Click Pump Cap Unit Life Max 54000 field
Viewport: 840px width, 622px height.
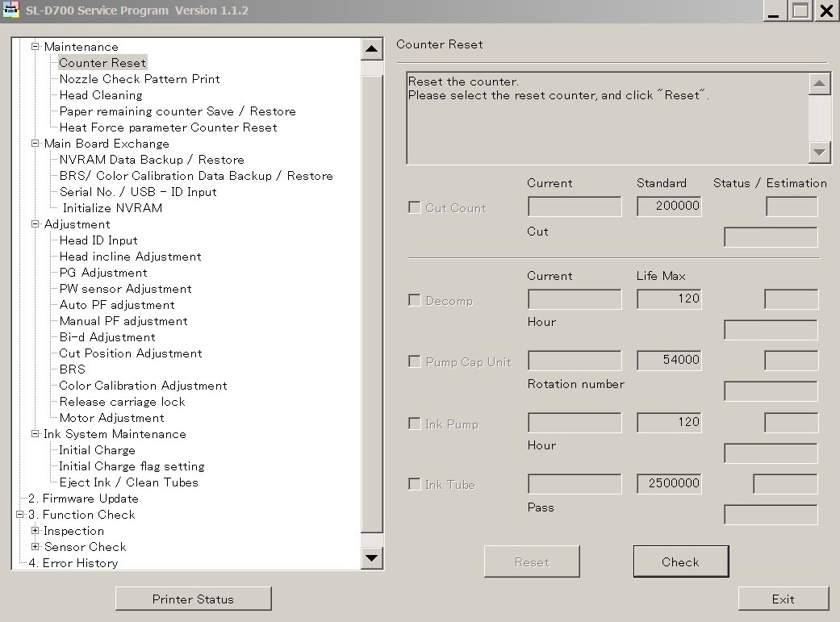click(669, 361)
